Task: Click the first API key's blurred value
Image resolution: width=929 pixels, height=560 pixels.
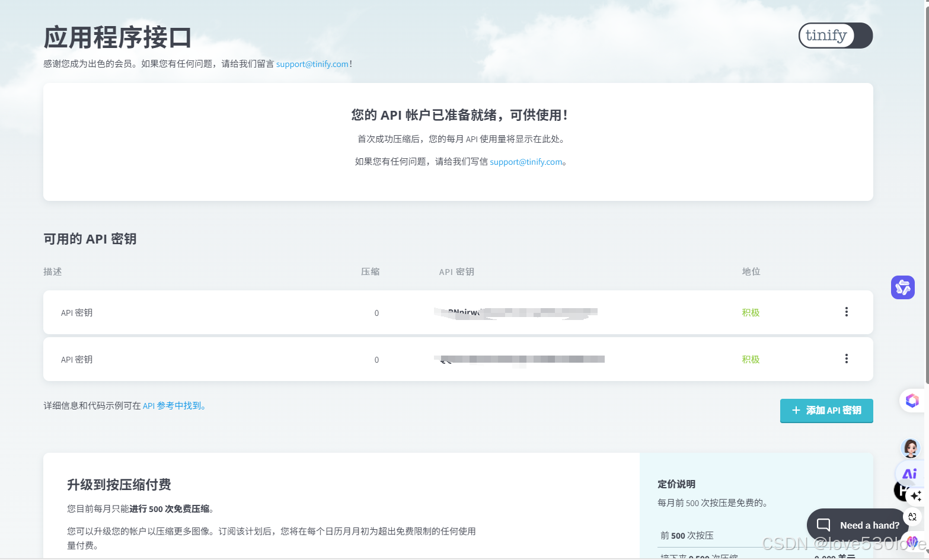Action: point(516,312)
